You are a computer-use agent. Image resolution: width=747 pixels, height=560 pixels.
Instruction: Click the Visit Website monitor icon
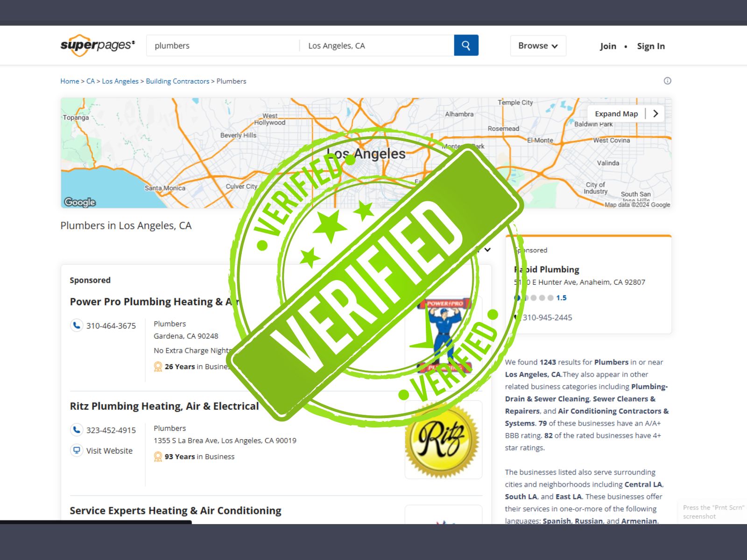[76, 450]
